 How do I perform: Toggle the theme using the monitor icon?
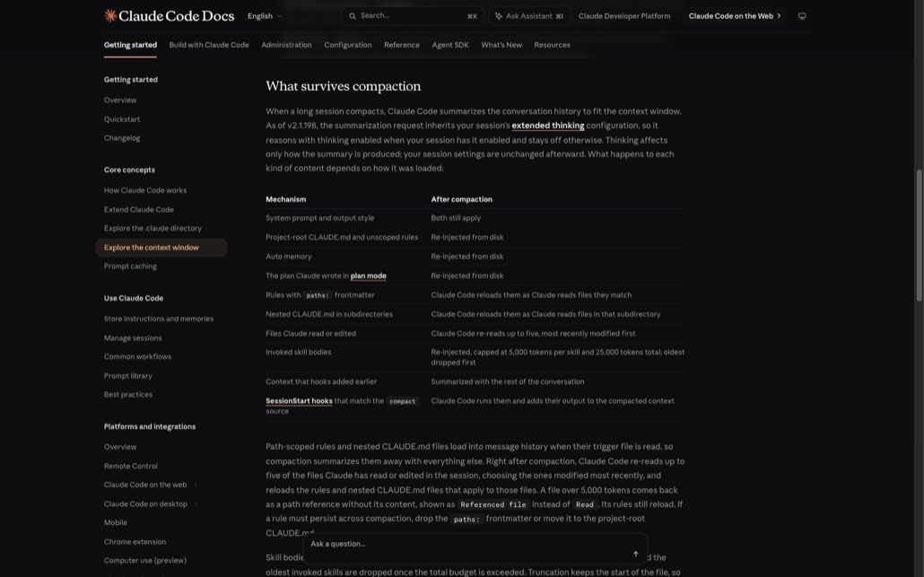pyautogui.click(x=802, y=16)
